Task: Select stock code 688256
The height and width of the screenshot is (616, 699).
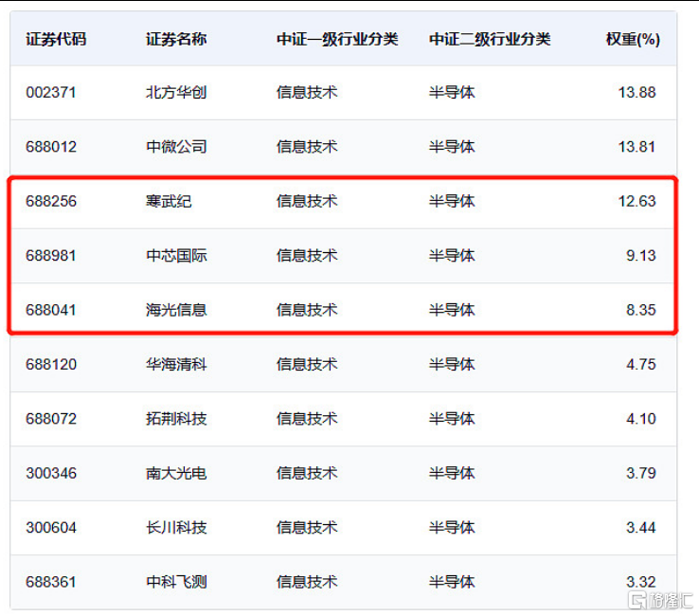Action: 51,201
